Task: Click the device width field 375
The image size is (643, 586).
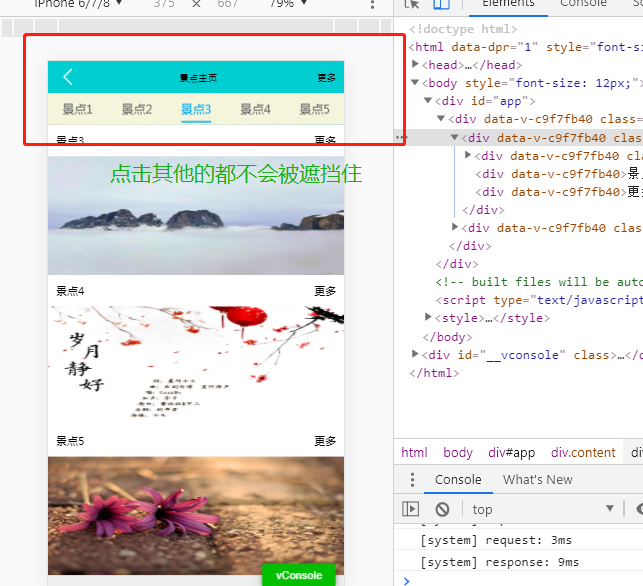Action: [164, 3]
